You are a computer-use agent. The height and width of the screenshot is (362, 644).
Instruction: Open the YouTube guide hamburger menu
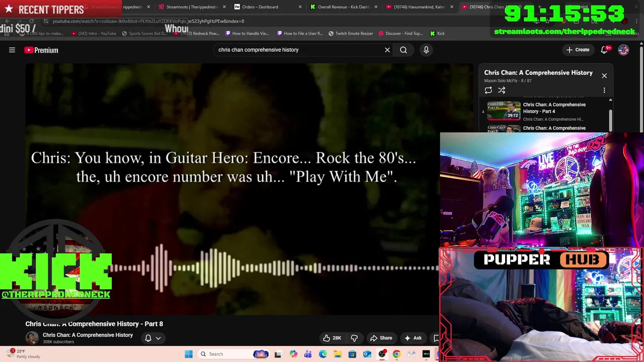coord(12,50)
